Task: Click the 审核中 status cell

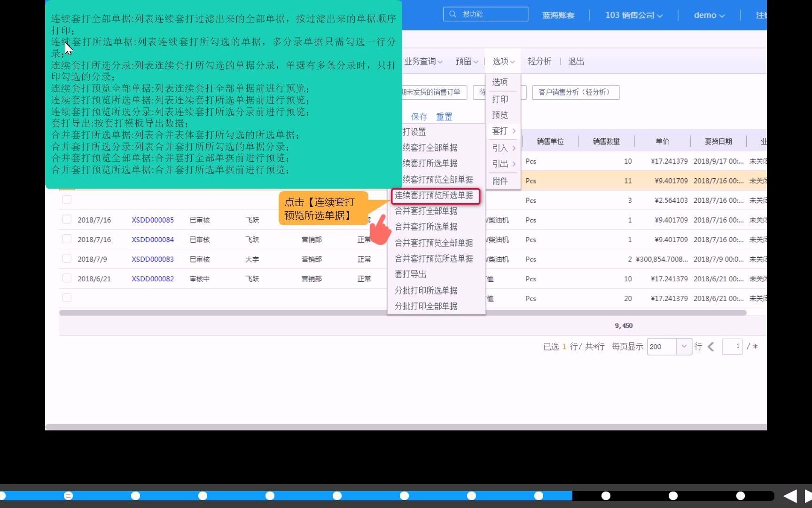Action: tap(200, 279)
